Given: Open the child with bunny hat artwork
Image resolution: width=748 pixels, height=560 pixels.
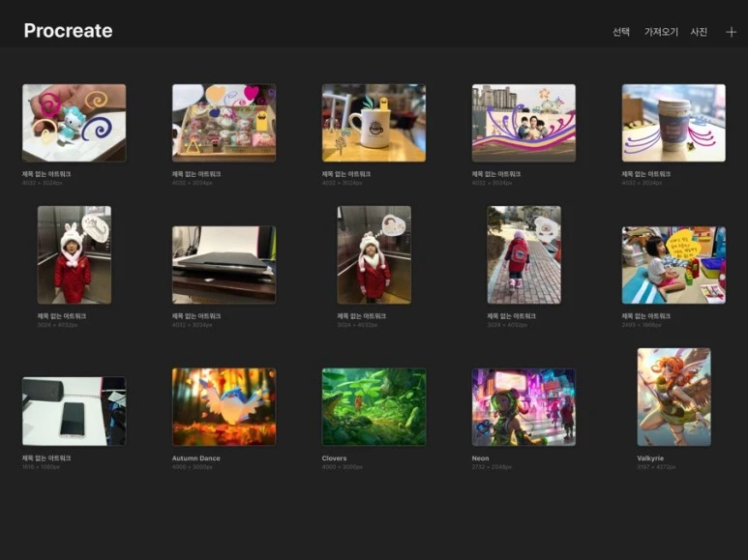Looking at the screenshot, I should (x=75, y=254).
